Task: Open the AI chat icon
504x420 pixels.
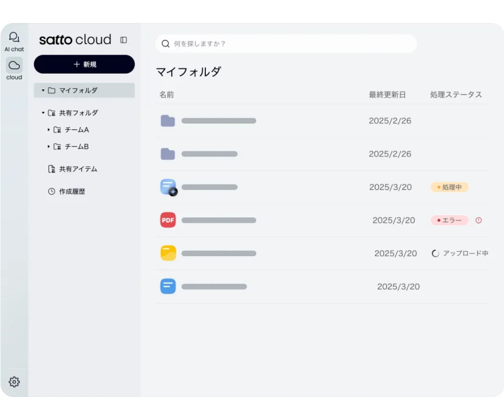Action: [x=14, y=37]
